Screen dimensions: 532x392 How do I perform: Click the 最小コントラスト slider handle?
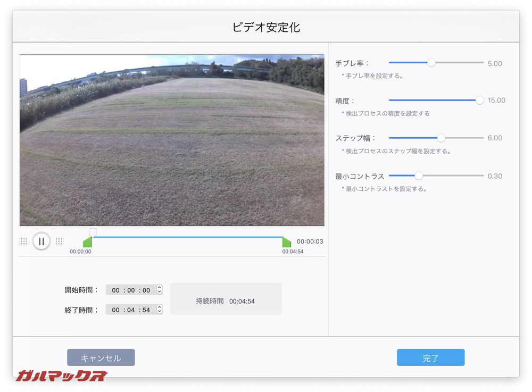coord(419,176)
